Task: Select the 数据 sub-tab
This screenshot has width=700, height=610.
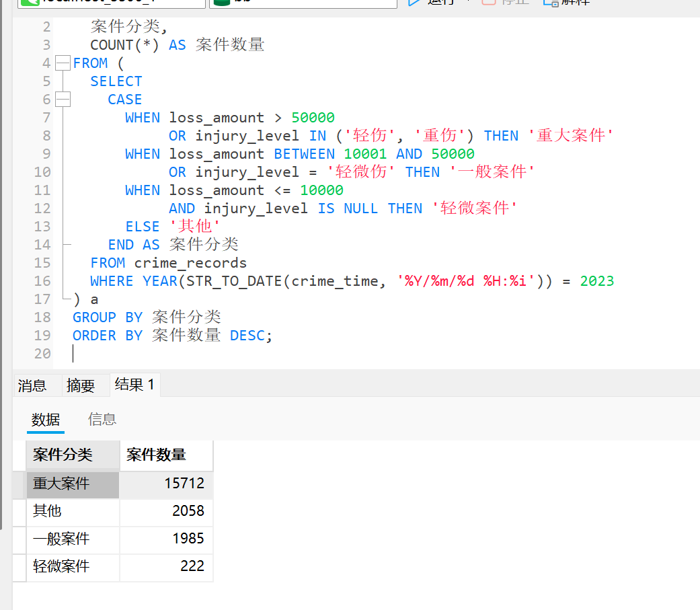Action: tap(45, 419)
